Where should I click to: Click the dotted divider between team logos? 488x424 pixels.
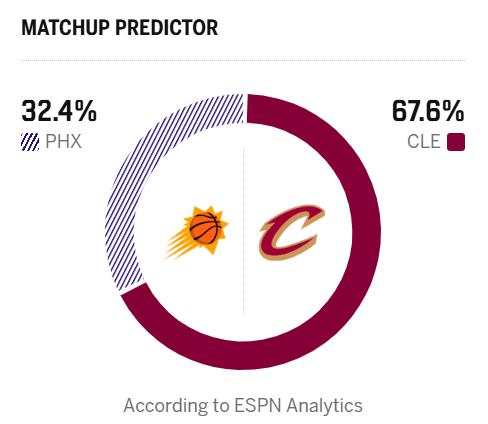[244, 231]
